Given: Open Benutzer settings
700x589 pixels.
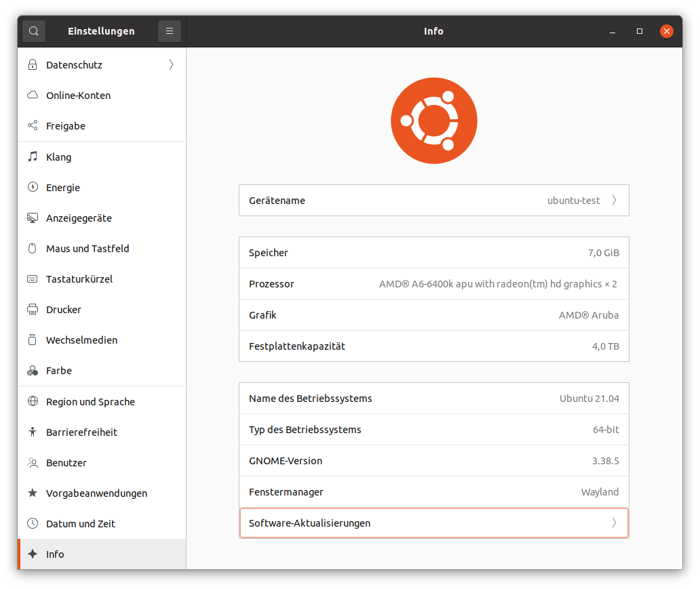Looking at the screenshot, I should (x=102, y=463).
